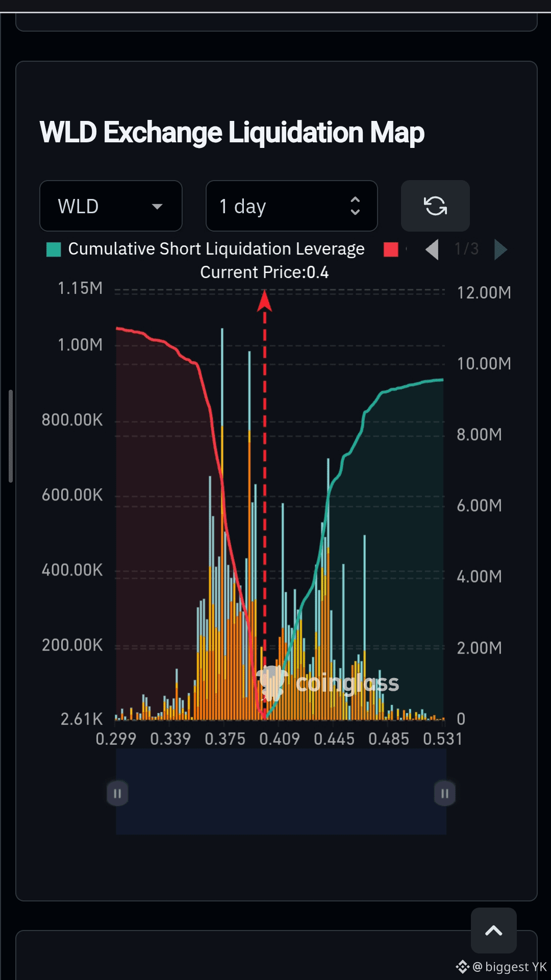
Task: Select right range slider handle
Action: 445,793
